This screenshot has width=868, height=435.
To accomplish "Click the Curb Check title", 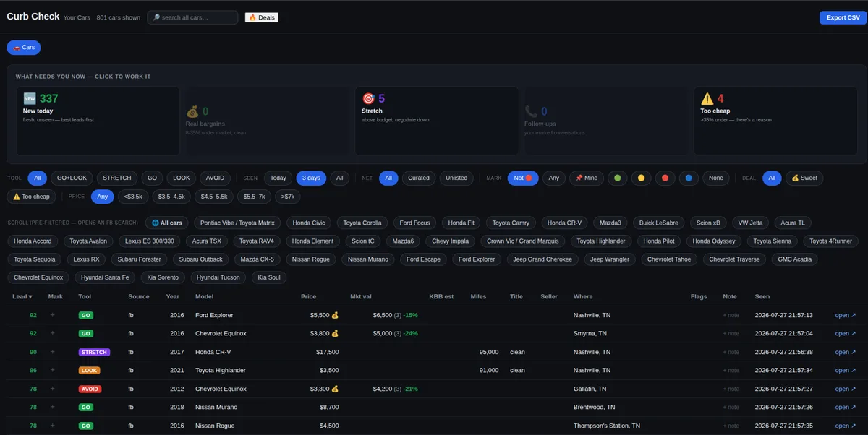I will click(x=33, y=17).
